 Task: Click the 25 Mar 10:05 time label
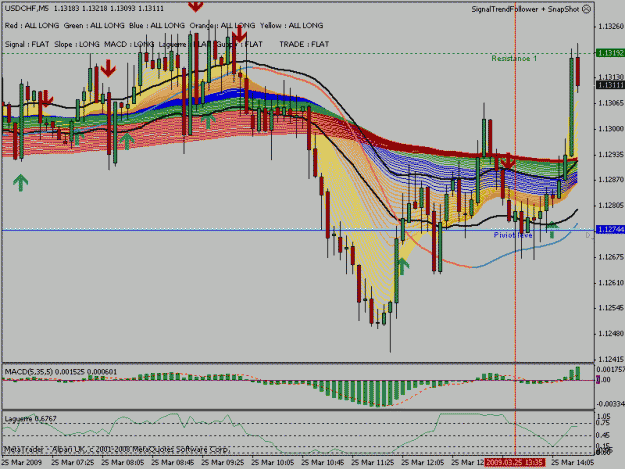tap(273, 463)
